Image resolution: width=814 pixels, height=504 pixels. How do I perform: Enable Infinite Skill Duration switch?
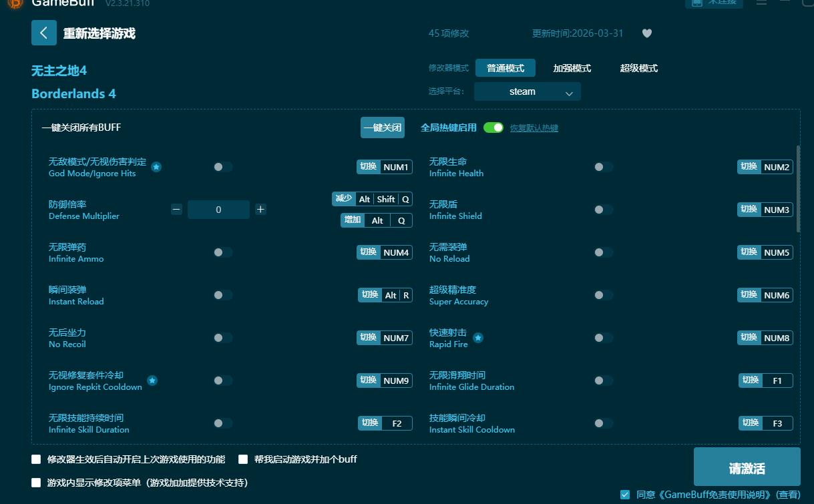coord(223,423)
